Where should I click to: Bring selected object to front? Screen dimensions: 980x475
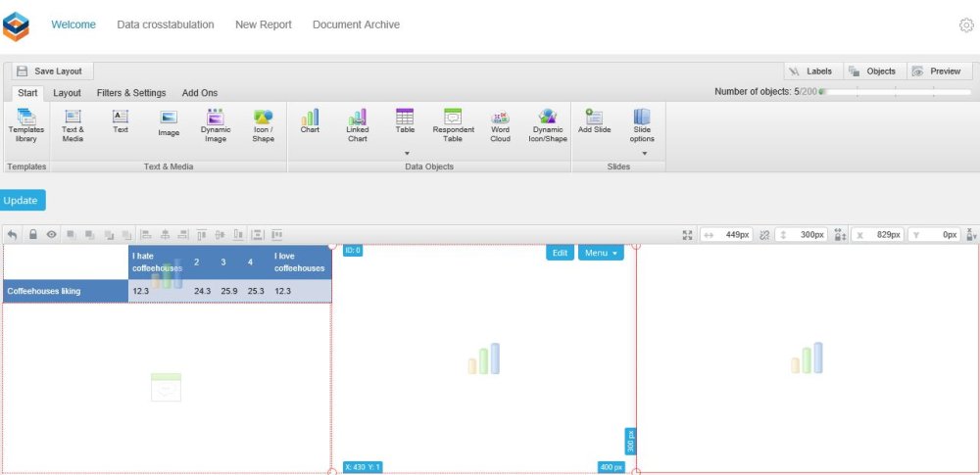[72, 235]
